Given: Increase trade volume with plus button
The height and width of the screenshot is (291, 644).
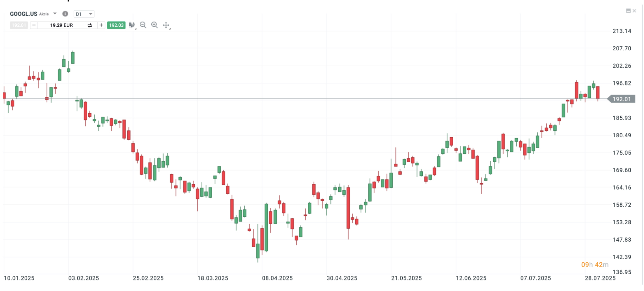Looking at the screenshot, I should pos(101,25).
